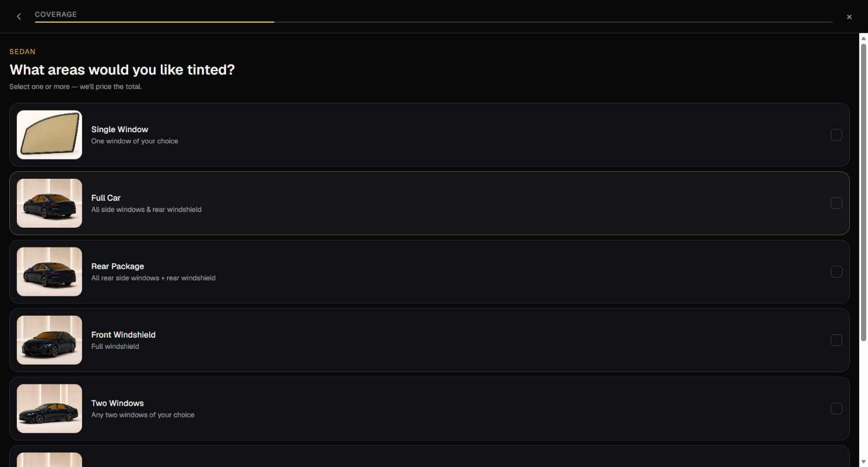The image size is (868, 467).
Task: Click the Single Window glass thumbnail
Action: pyautogui.click(x=50, y=135)
